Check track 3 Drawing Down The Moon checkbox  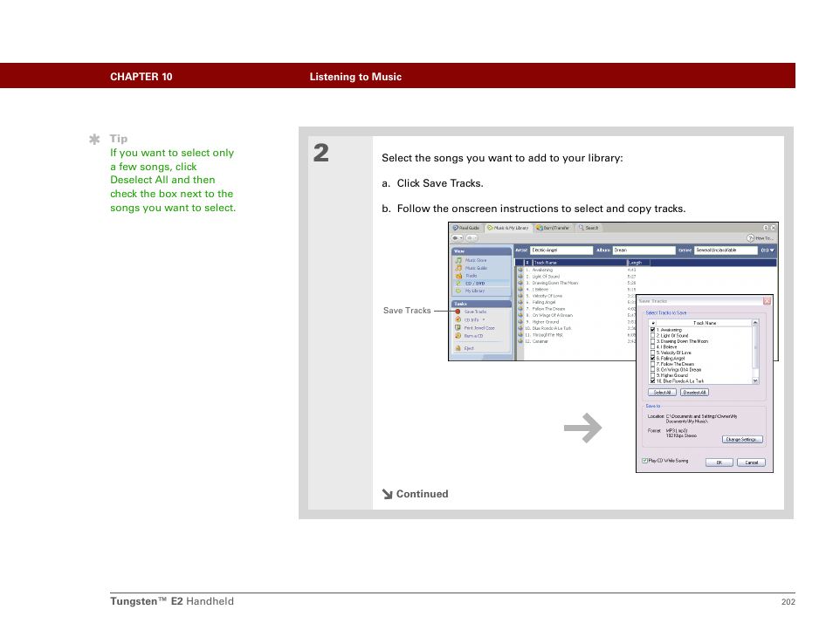(x=653, y=341)
